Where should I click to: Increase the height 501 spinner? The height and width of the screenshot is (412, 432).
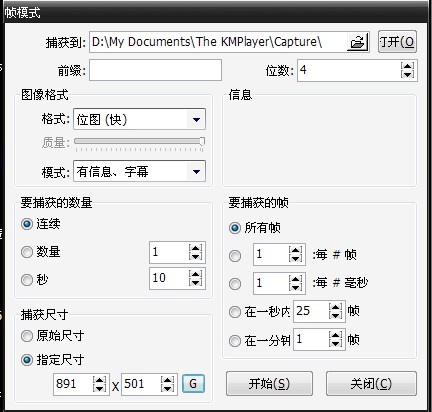pyautogui.click(x=167, y=380)
